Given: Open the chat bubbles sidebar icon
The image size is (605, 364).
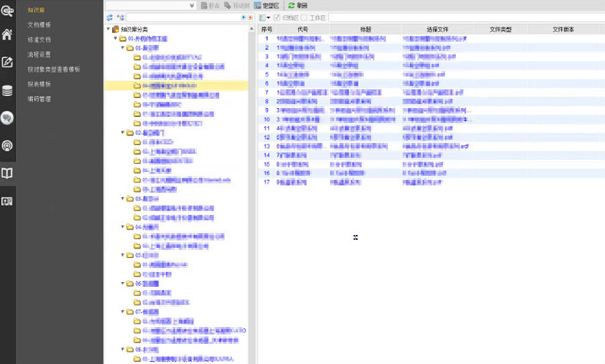Looking at the screenshot, I should click(7, 118).
